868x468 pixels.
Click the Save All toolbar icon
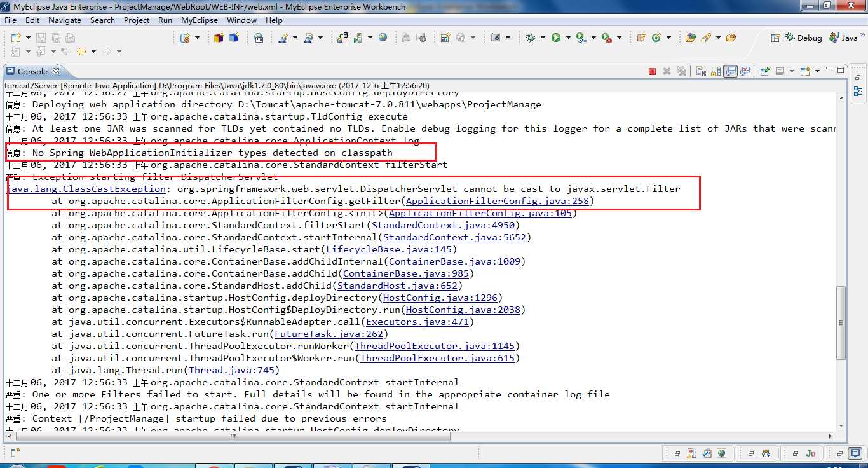pos(55,38)
